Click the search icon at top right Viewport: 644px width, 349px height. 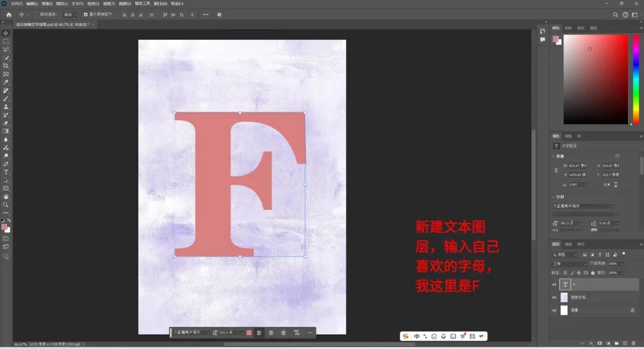(x=615, y=14)
